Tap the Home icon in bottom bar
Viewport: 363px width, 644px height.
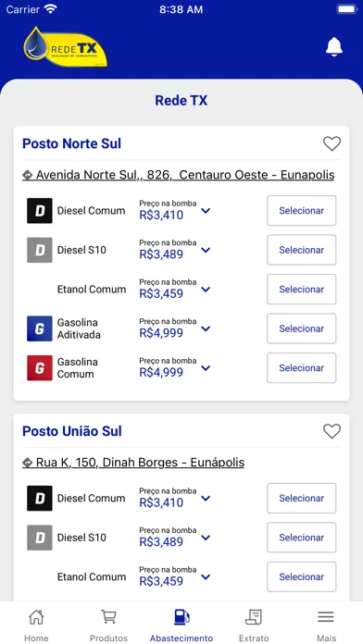click(x=36, y=617)
